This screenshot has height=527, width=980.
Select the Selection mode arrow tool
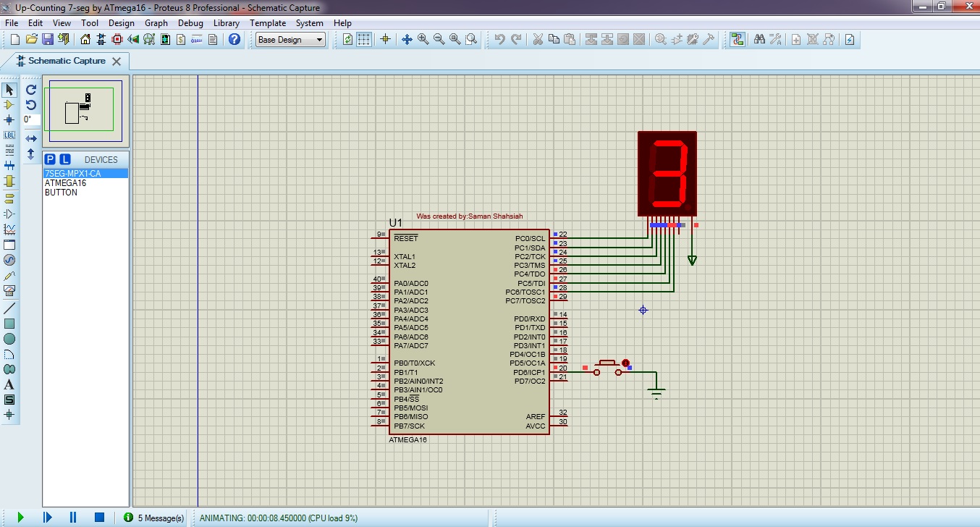tap(9, 89)
